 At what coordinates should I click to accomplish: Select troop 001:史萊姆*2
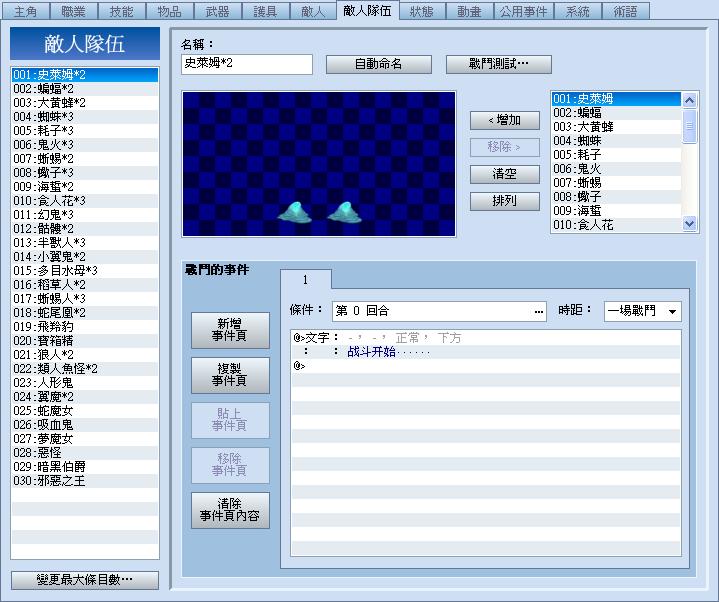(x=85, y=75)
